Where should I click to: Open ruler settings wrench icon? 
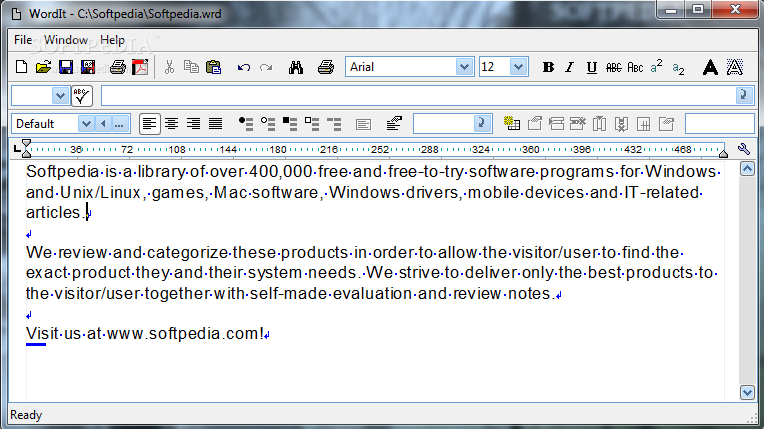click(744, 149)
